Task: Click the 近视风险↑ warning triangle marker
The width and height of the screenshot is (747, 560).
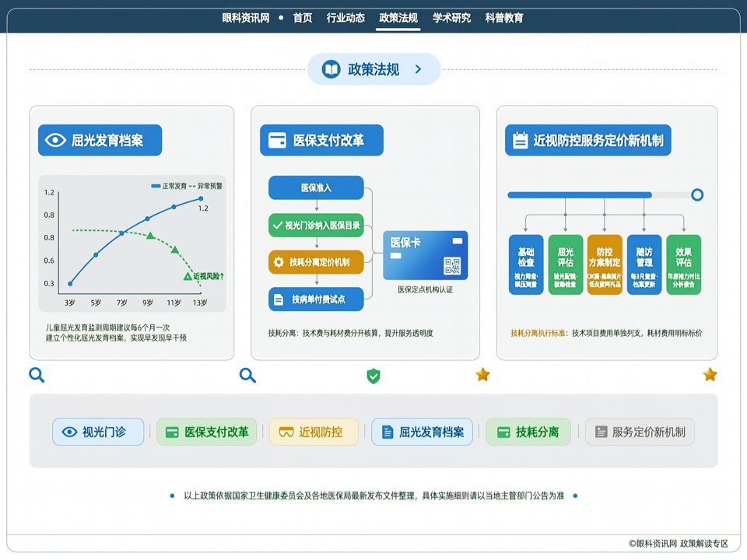Action: [188, 277]
